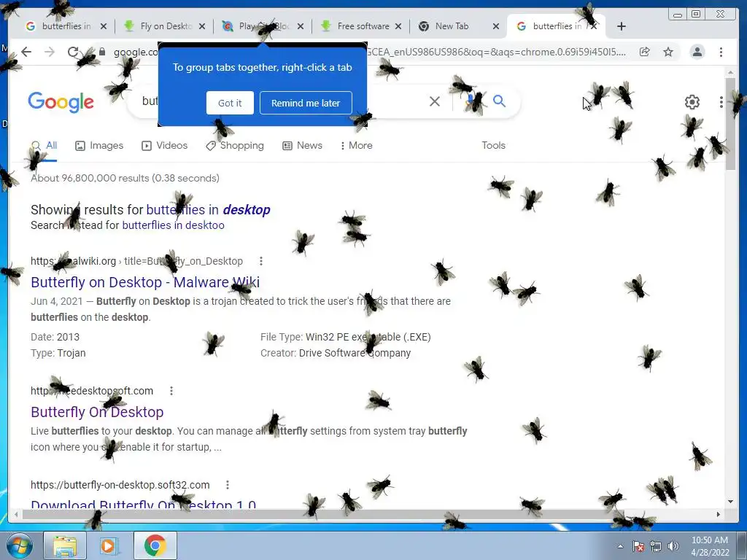Screen dimensions: 747x560
Task: Bookmark this page with the star icon
Action: tap(668, 52)
